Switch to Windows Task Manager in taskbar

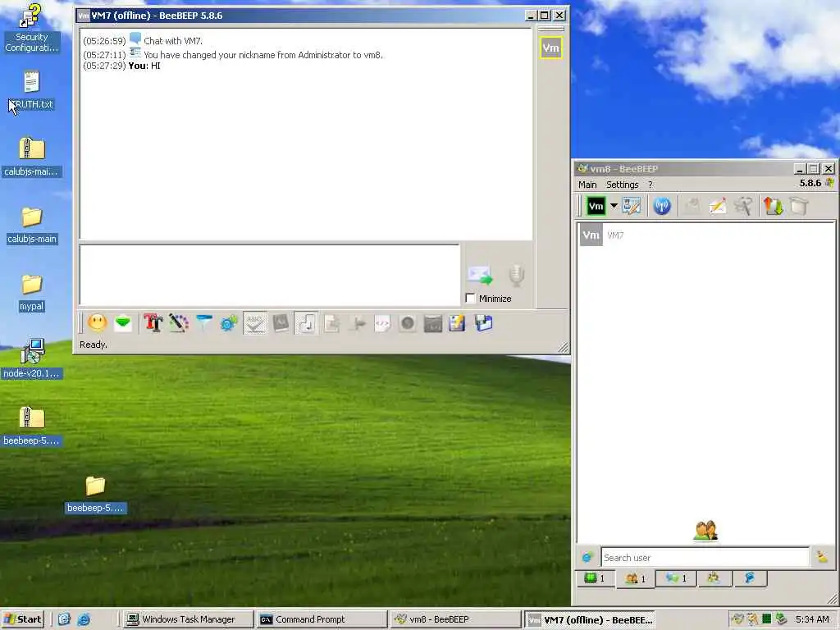click(188, 619)
